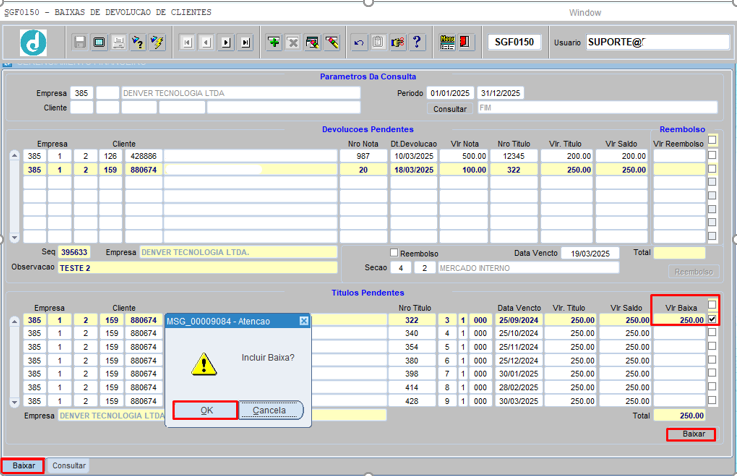Check Reembolso box for nota 987 row

(712, 156)
